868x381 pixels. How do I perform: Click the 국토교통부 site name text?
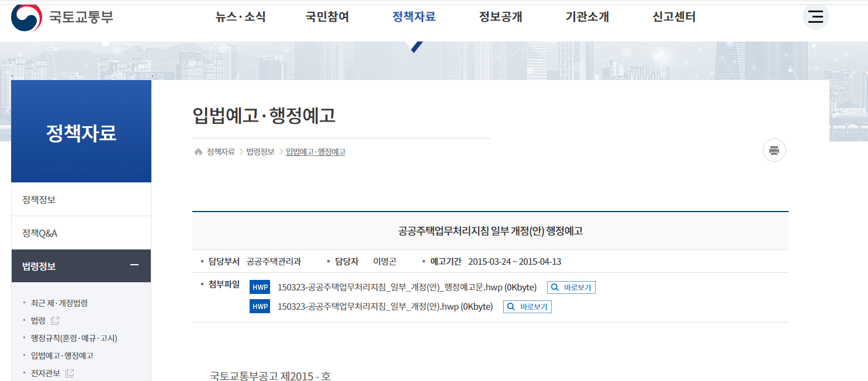click(x=81, y=17)
